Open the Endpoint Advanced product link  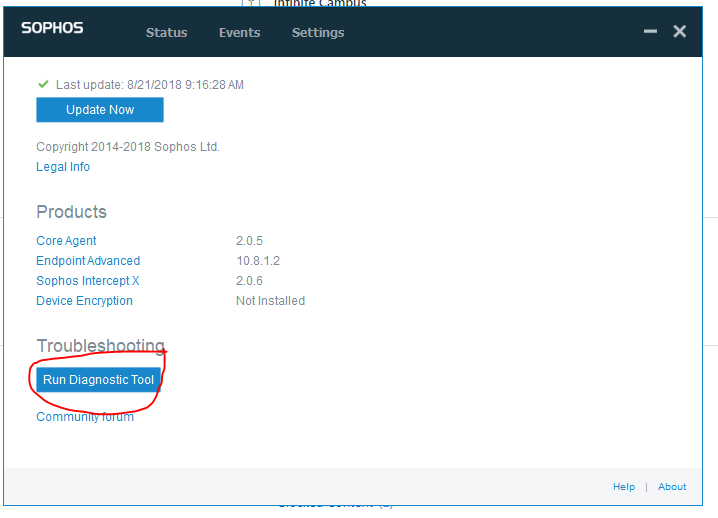88,261
